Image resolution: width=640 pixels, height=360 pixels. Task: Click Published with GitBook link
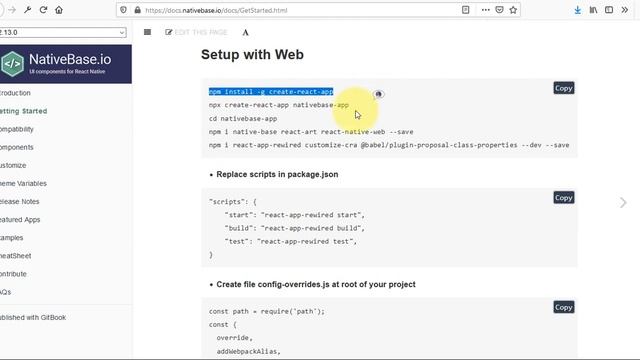click(33, 318)
